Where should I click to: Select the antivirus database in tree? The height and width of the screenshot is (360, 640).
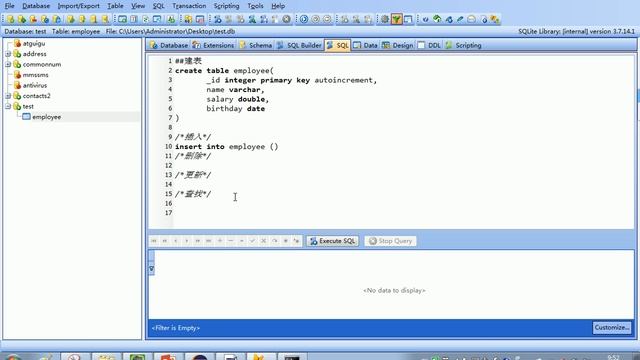pyautogui.click(x=35, y=85)
